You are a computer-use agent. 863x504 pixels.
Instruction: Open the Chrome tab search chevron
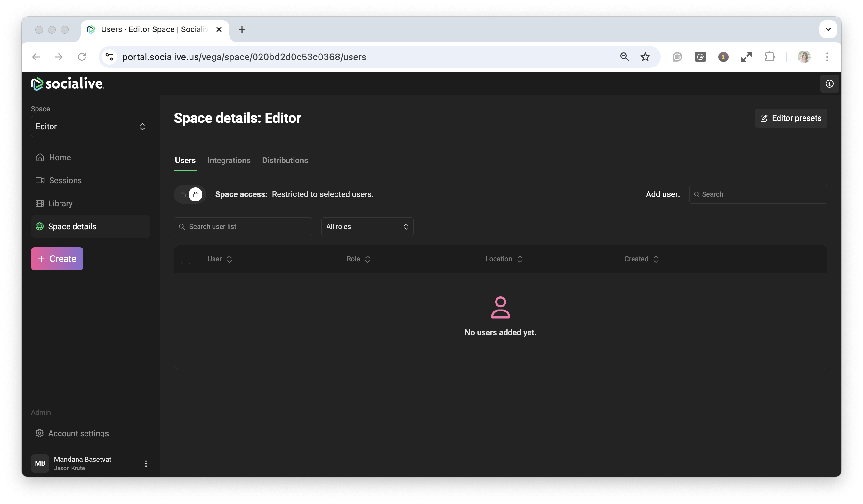coord(828,29)
